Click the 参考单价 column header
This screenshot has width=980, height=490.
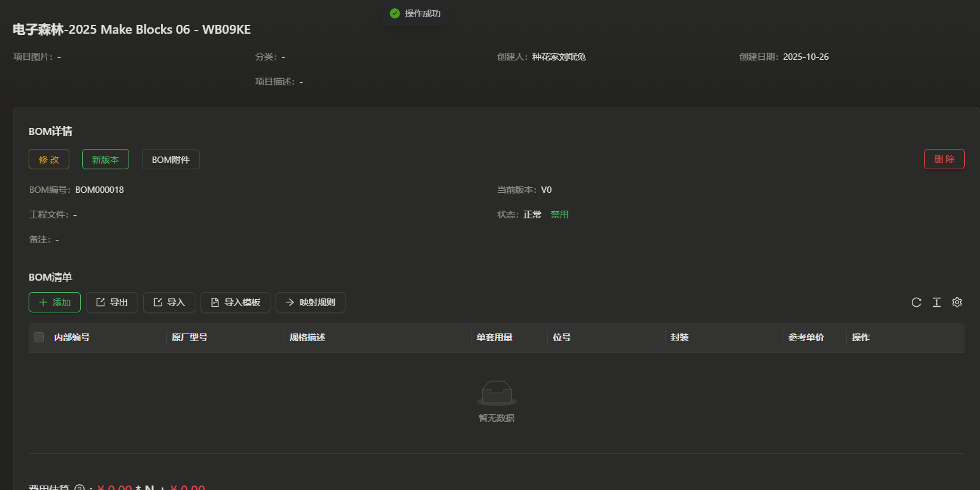(x=806, y=337)
